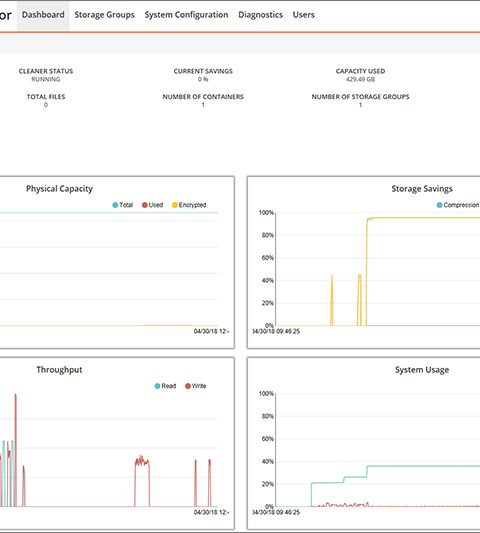This screenshot has height=533, width=480.
Task: Switch to Storage Groups tab
Action: 104,15
